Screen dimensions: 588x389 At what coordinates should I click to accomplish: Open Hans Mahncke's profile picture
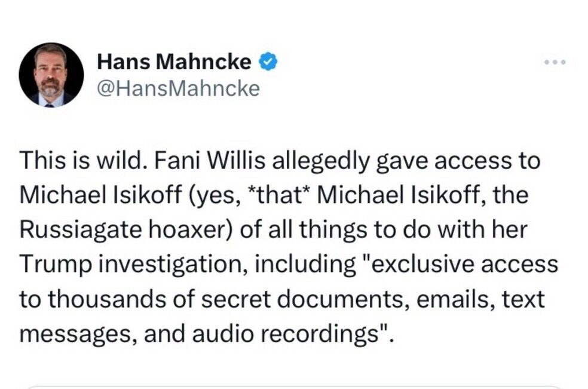(51, 74)
